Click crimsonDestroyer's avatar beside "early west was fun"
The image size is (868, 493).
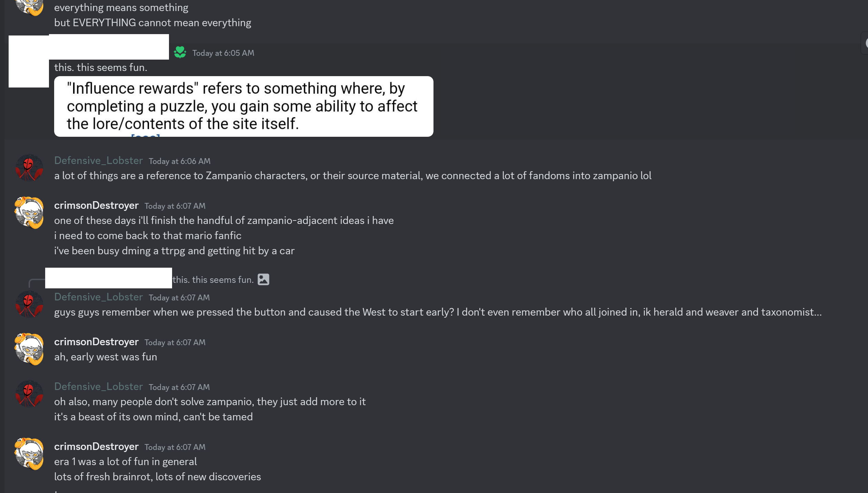[29, 349]
